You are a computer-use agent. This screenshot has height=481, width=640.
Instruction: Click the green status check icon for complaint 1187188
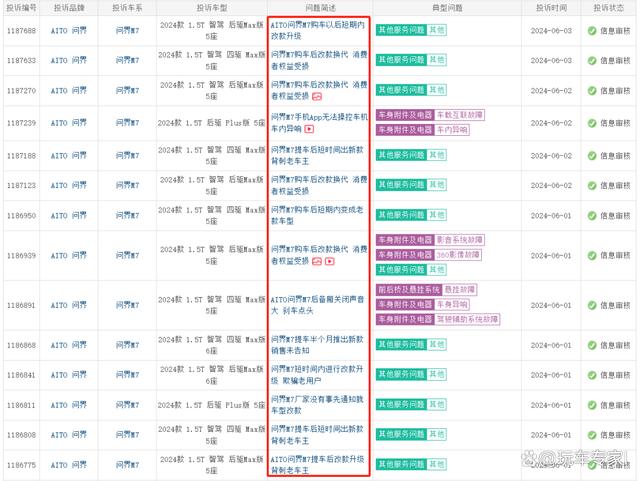pos(592,156)
